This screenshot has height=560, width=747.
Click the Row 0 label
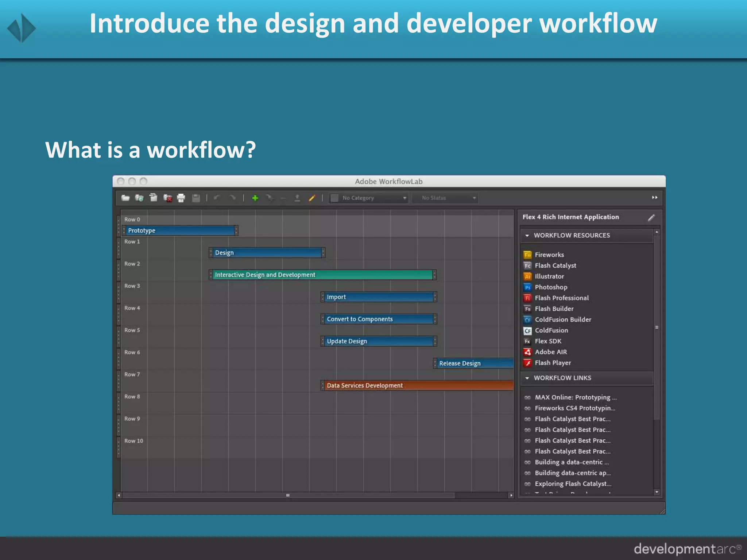[132, 219]
